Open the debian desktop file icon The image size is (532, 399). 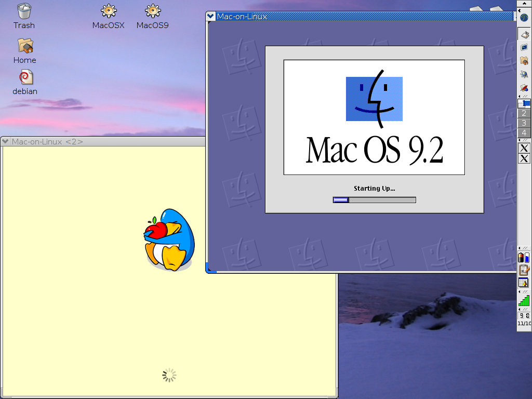click(x=25, y=82)
